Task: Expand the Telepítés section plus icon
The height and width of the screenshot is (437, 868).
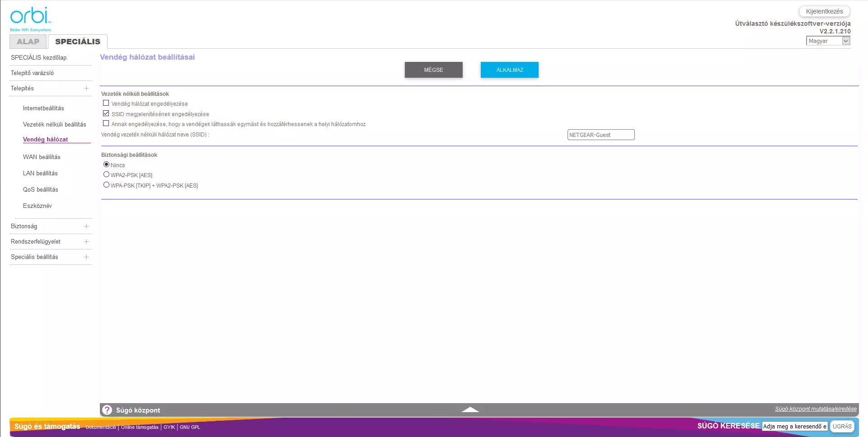Action: [x=86, y=89]
